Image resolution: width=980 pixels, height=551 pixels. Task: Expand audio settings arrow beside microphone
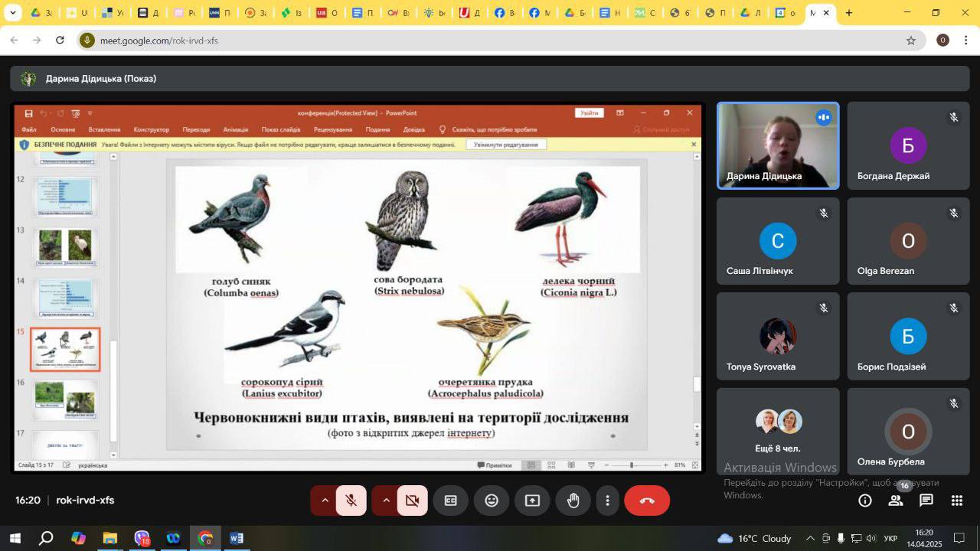click(x=325, y=500)
